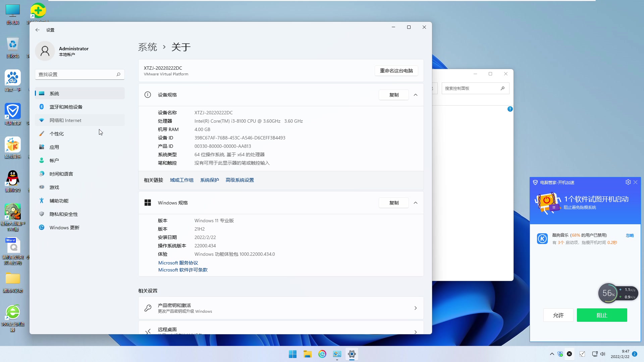Open Gaming settings in sidebar
Viewport: 644px width, 362px height.
(80, 187)
